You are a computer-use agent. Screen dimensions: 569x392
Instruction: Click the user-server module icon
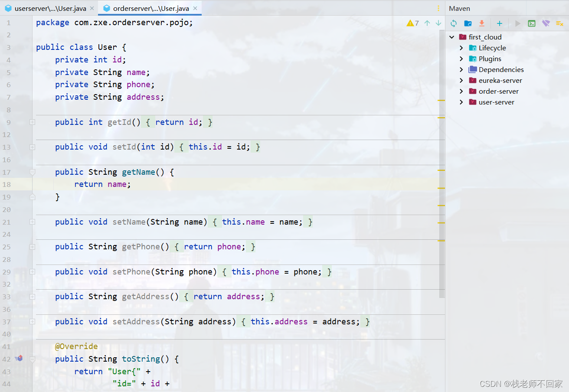coord(473,102)
